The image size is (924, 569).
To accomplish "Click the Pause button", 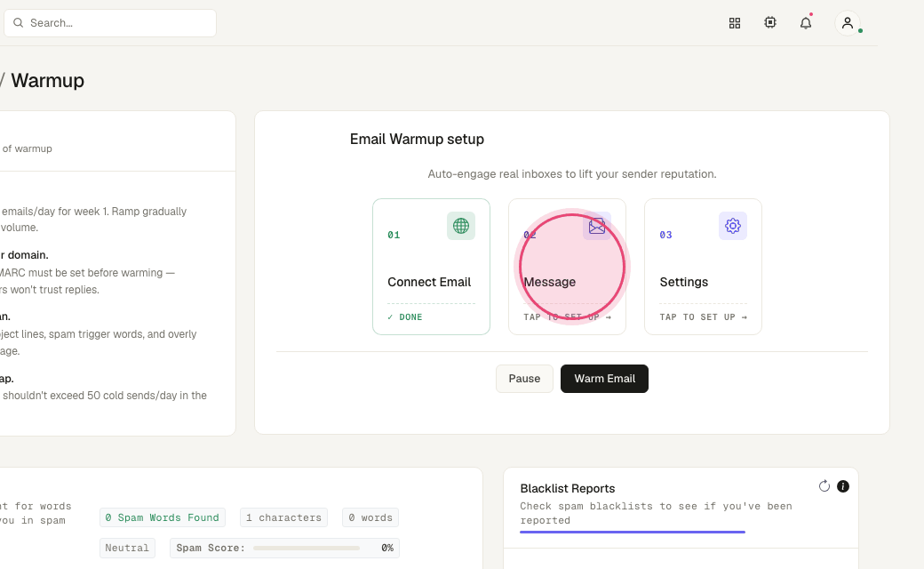I will (524, 379).
